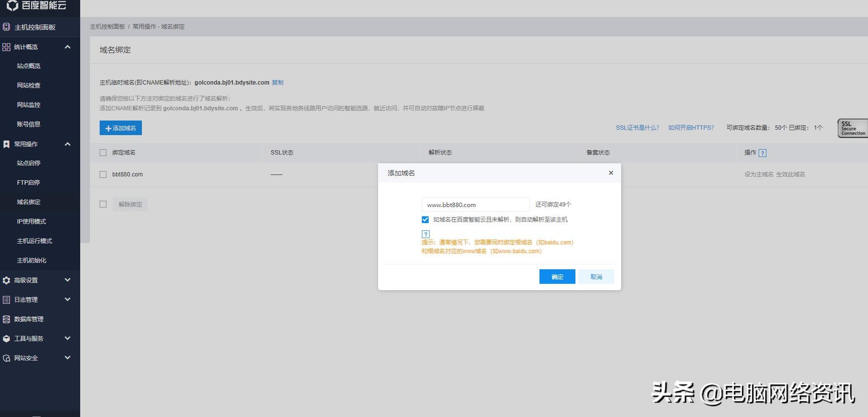Click the golconda.bj01.bdysite.com temporary domain text
The image size is (868, 417).
pyautogui.click(x=232, y=83)
